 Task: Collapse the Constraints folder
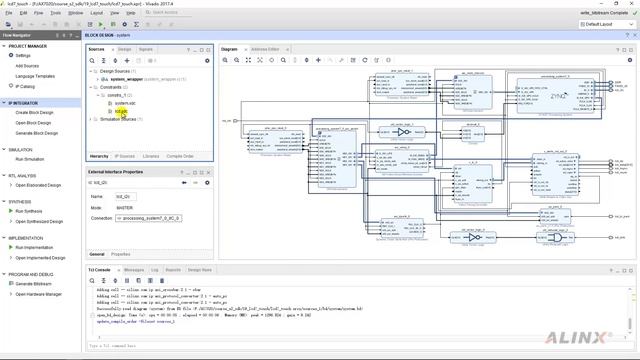(91, 87)
